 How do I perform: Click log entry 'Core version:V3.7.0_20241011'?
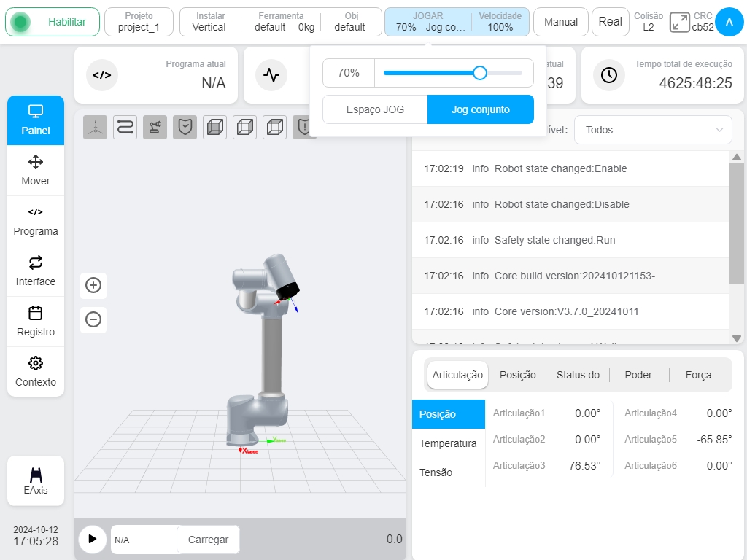pyautogui.click(x=570, y=311)
